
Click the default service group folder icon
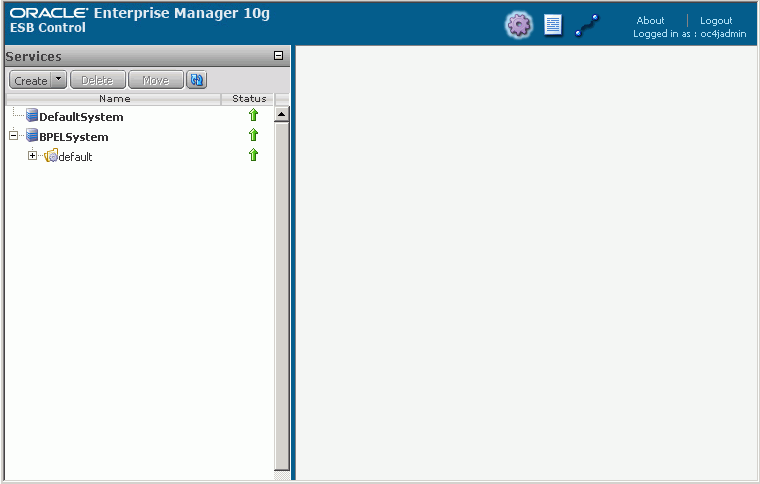point(51,156)
